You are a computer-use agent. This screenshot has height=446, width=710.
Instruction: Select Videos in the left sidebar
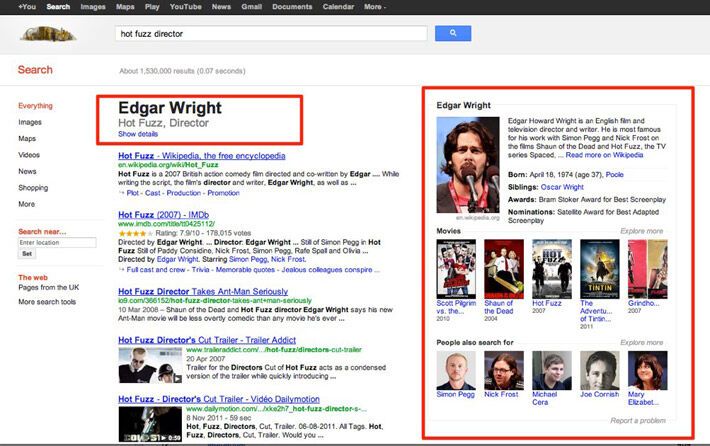click(x=29, y=155)
